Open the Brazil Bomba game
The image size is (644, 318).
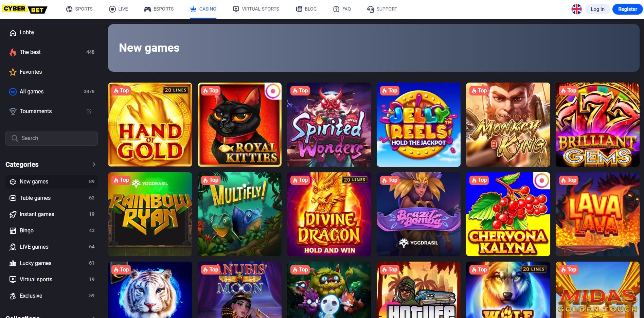click(x=418, y=214)
